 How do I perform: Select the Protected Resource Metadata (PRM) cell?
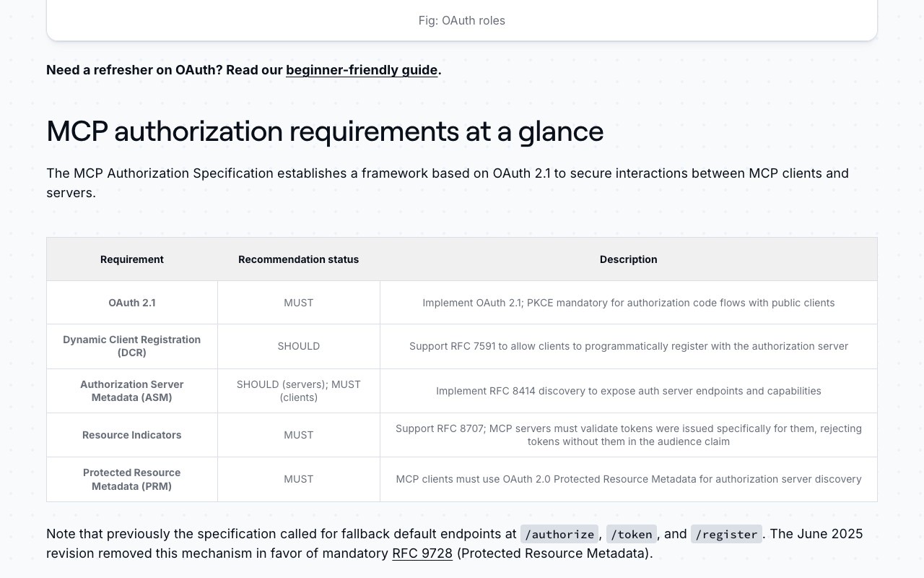pos(132,479)
